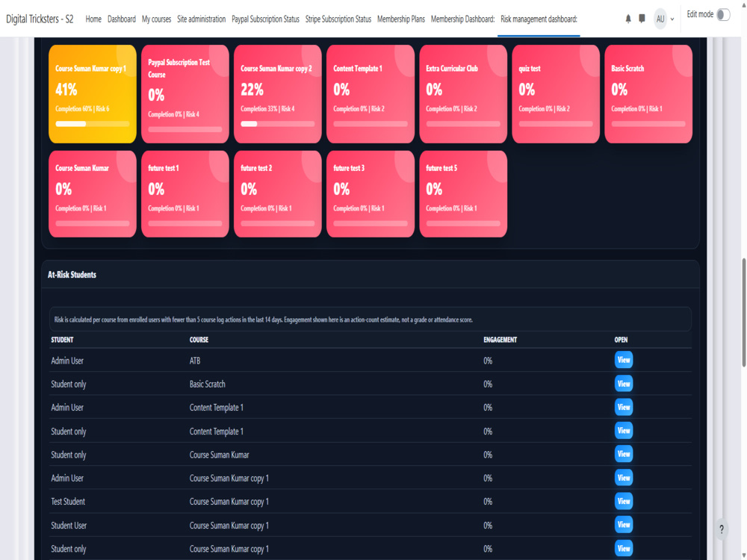Viewport: 747px width, 560px height.
Task: Open the future test 5 card
Action: 463,194
